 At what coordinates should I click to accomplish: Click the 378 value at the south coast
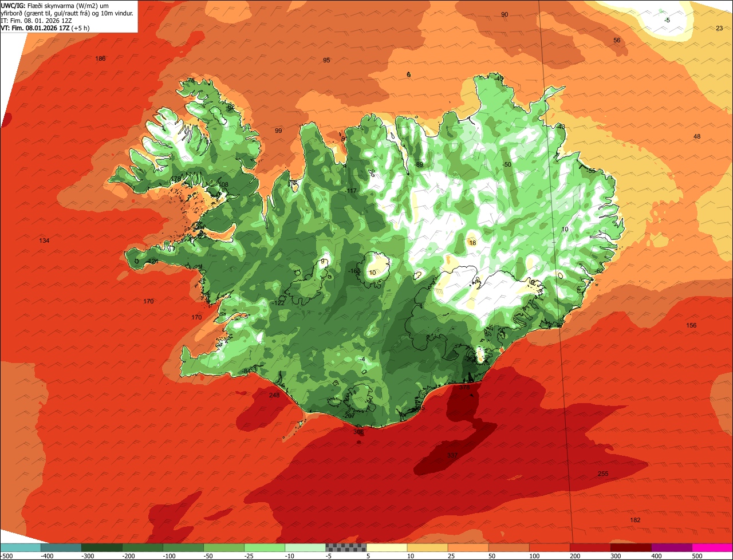pos(464,387)
